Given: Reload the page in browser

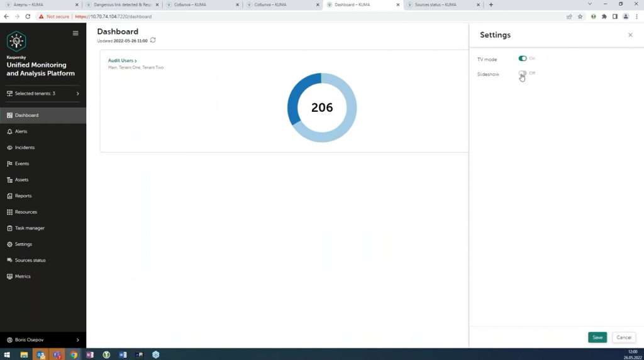Looking at the screenshot, I should click(28, 16).
